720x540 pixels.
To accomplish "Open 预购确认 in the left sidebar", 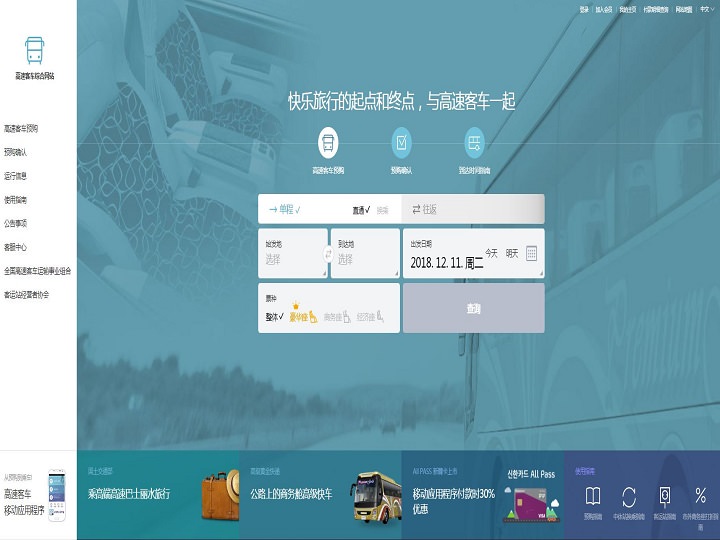I will coord(15,152).
